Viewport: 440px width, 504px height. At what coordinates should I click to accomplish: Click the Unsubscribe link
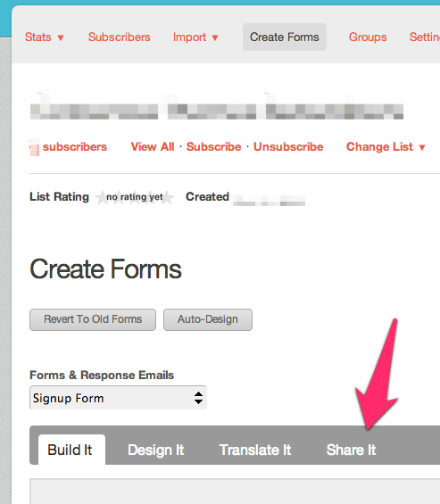coord(288,147)
